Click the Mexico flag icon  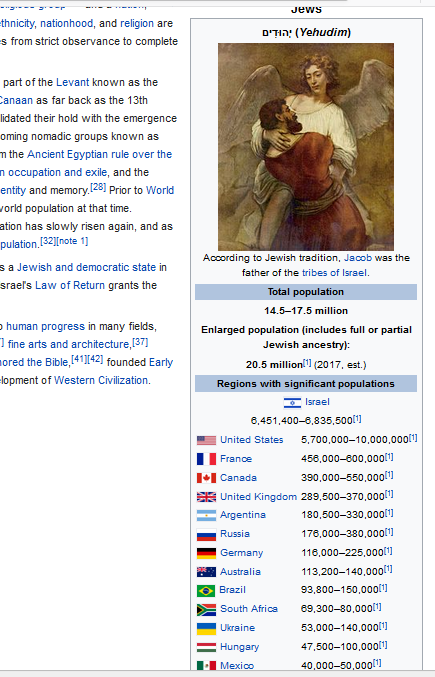pyautogui.click(x=206, y=666)
